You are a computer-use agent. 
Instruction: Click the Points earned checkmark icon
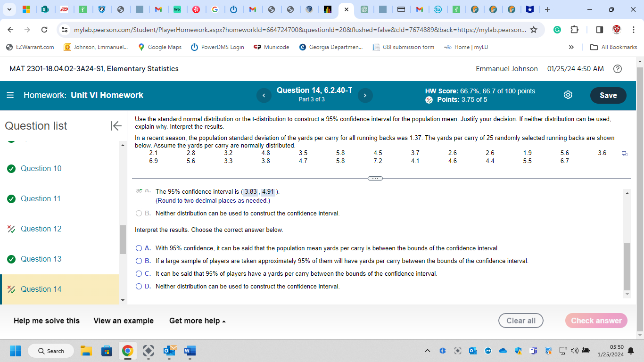pos(429,99)
